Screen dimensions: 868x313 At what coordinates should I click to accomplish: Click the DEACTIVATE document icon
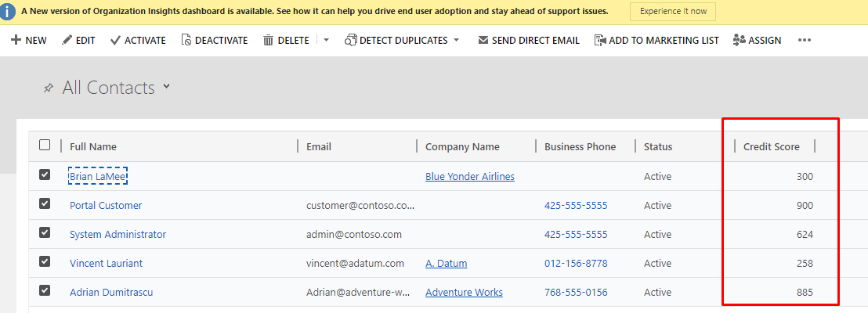pyautogui.click(x=186, y=40)
